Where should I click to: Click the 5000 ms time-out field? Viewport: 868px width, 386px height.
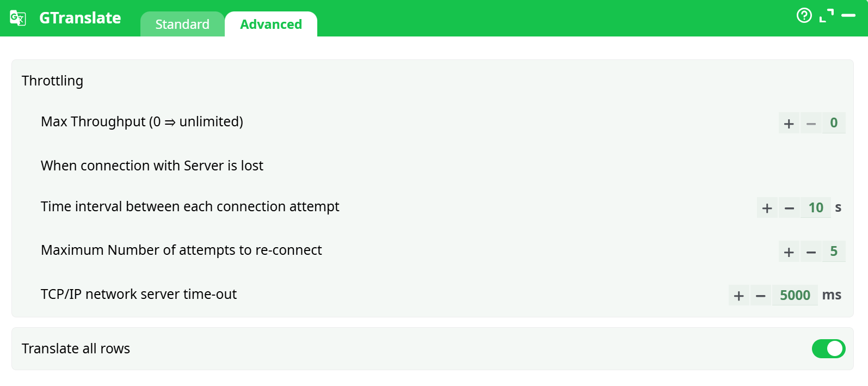[795, 295]
